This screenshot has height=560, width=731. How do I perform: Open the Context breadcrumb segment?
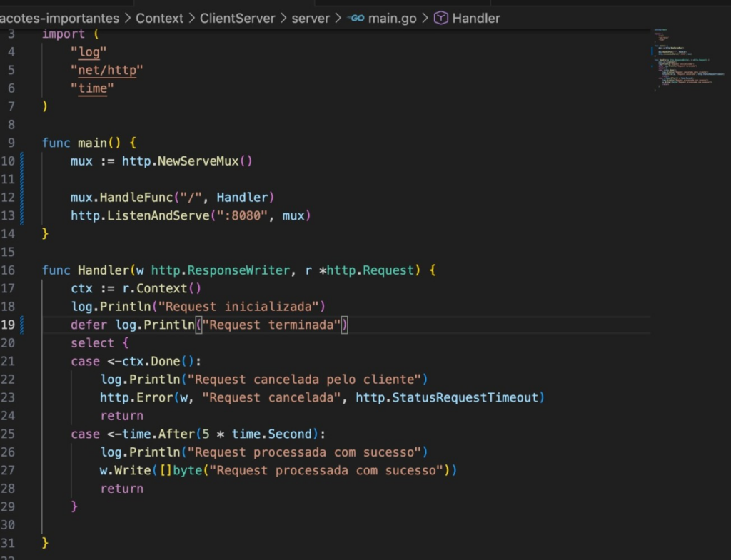(x=159, y=18)
